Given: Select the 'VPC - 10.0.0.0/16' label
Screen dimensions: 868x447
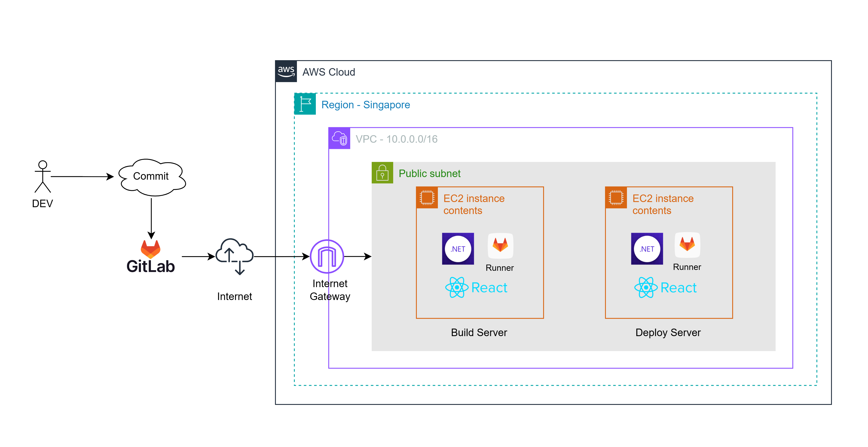Looking at the screenshot, I should coord(397,139).
